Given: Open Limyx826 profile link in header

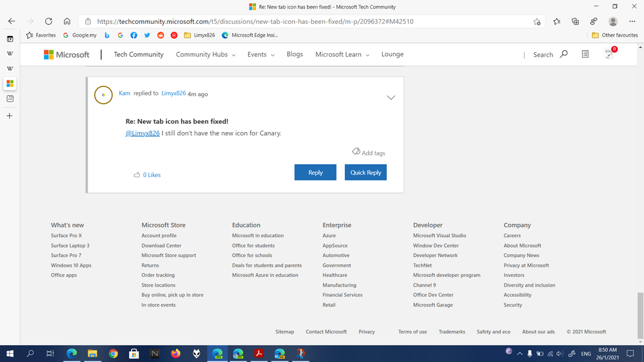Looking at the screenshot, I should 173,93.
